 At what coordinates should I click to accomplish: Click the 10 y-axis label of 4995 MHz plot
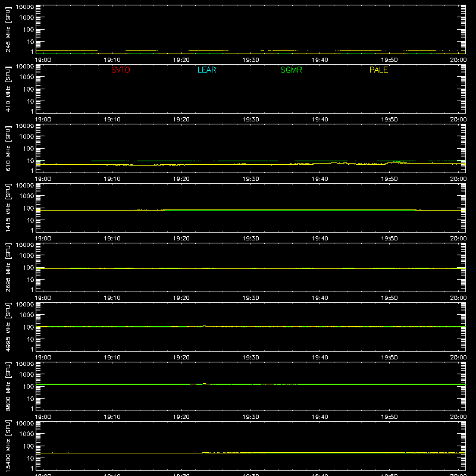coord(30,339)
